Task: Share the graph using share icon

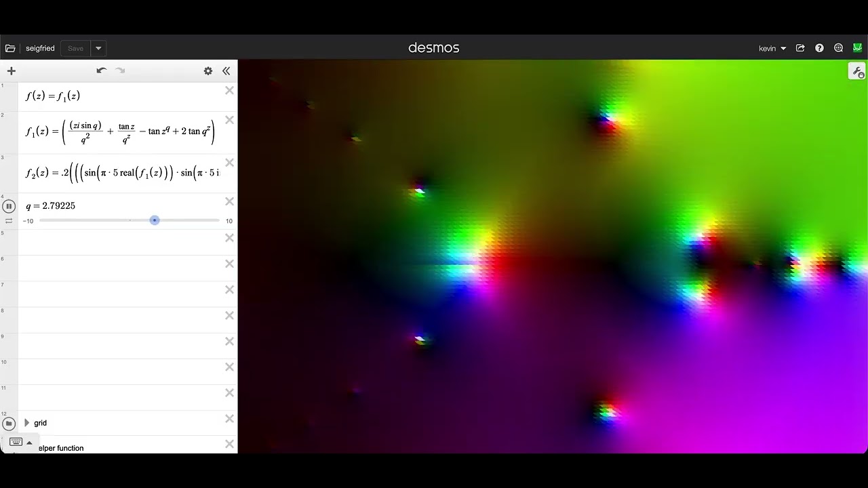Action: point(800,48)
